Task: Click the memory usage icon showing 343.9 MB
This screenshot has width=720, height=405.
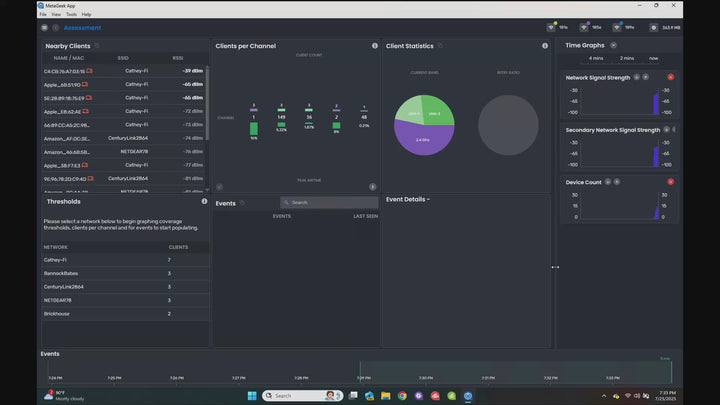Action: pyautogui.click(x=654, y=28)
